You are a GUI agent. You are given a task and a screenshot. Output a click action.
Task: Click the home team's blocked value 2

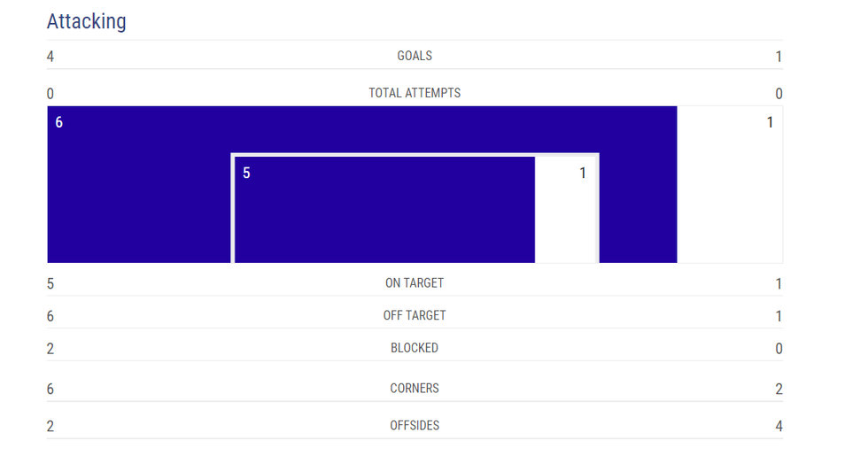(x=50, y=349)
